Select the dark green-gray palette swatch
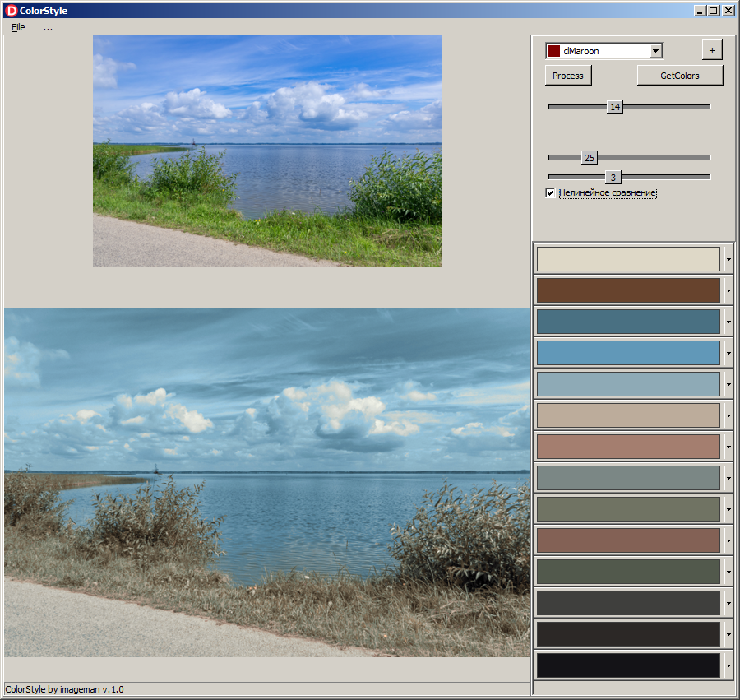This screenshot has height=700, width=740. 628,572
